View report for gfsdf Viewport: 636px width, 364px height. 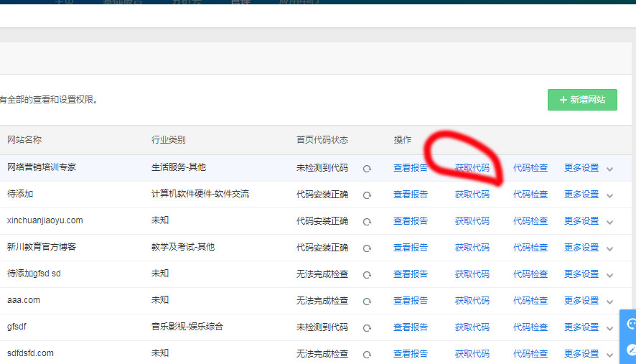(411, 327)
